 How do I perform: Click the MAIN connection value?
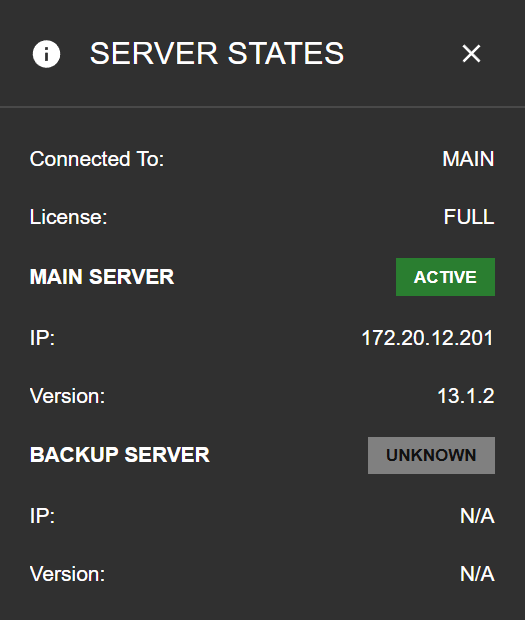pyautogui.click(x=468, y=159)
